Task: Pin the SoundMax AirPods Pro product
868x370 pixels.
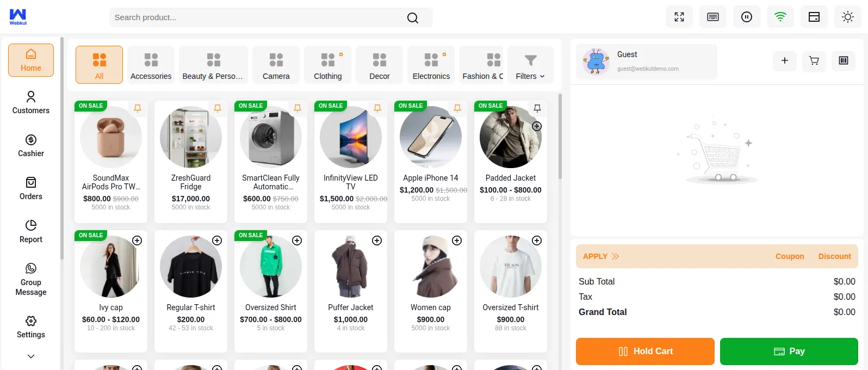Action: click(x=138, y=108)
